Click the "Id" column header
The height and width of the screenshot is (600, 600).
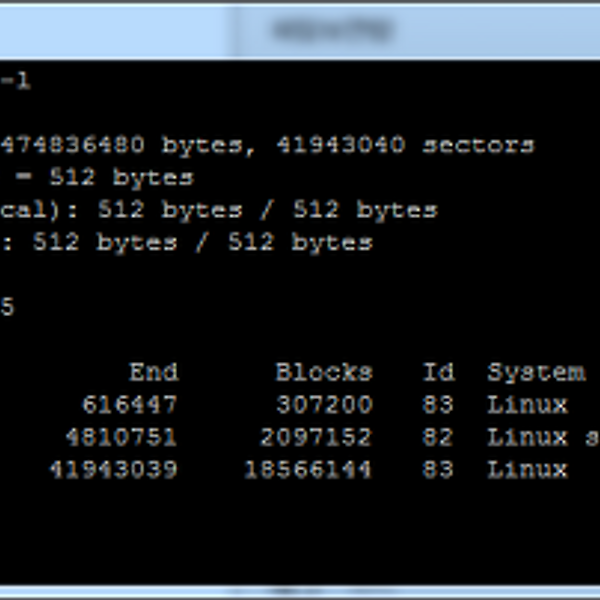click(x=438, y=373)
